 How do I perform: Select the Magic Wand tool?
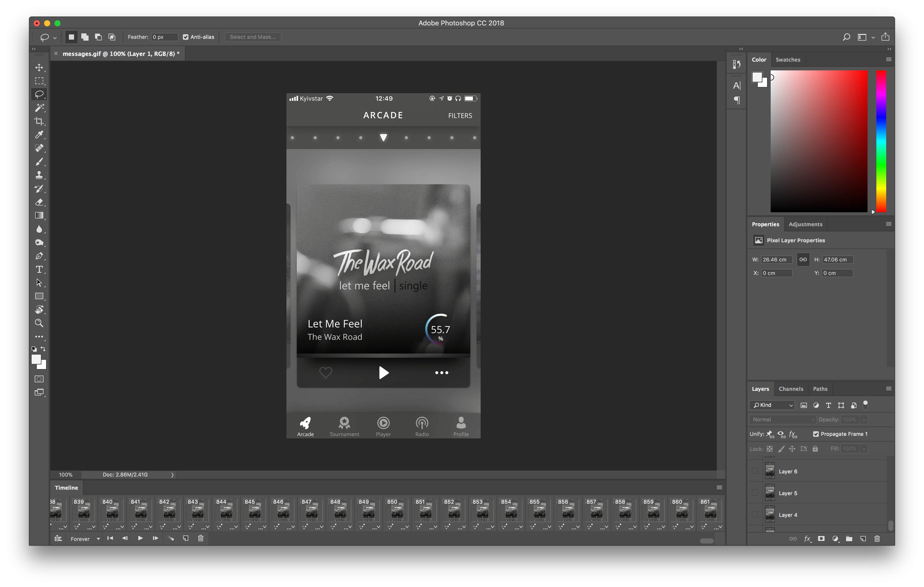point(39,108)
